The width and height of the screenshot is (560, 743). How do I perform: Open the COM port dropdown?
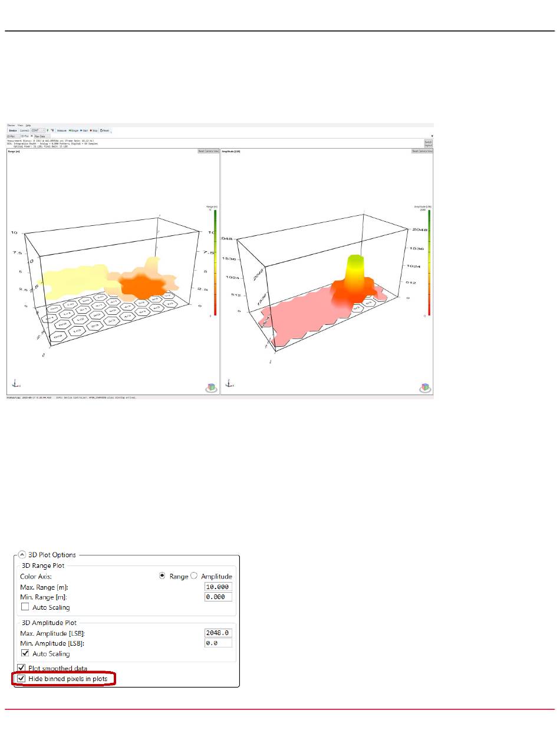click(43, 130)
